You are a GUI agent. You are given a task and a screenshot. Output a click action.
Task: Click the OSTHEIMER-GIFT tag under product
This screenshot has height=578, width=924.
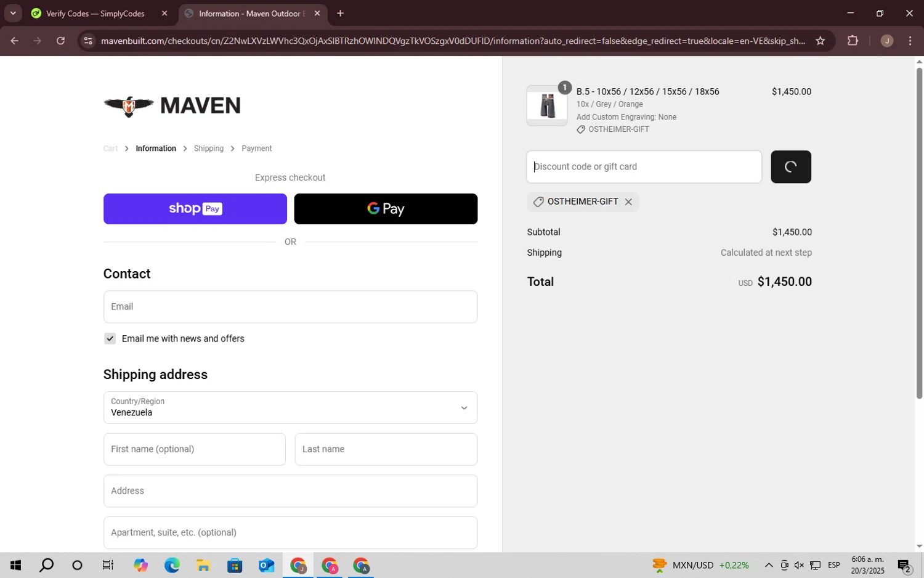coord(613,129)
